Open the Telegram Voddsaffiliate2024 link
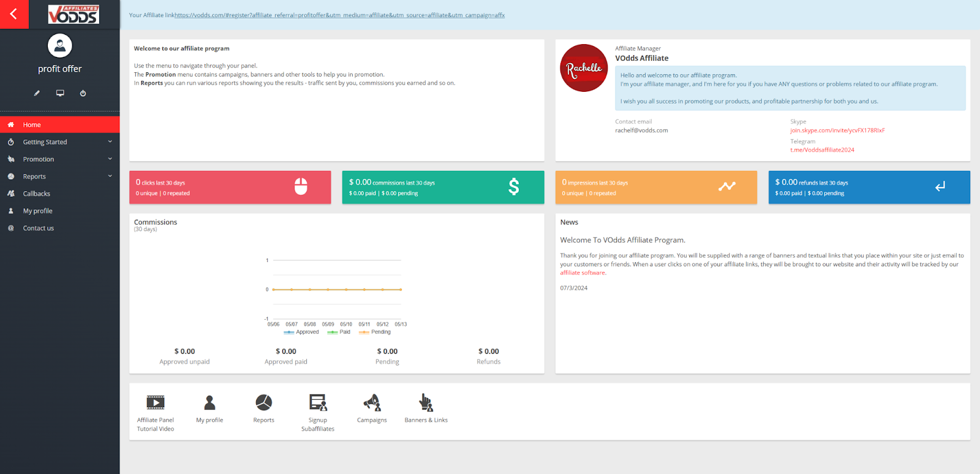980x474 pixels. click(822, 150)
